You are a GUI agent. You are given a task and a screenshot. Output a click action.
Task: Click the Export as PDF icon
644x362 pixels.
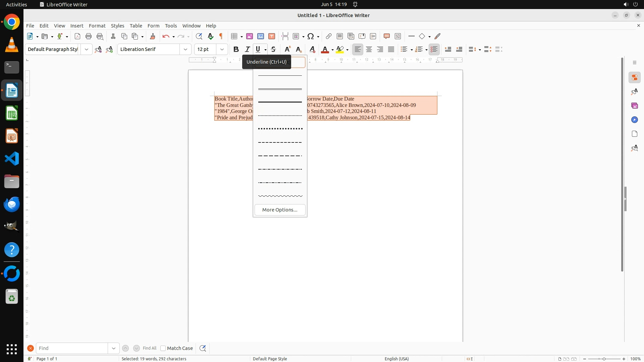pyautogui.click(x=77, y=36)
